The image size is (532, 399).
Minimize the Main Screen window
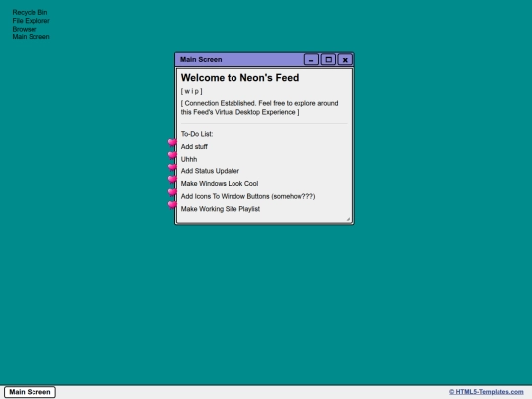[311, 60]
